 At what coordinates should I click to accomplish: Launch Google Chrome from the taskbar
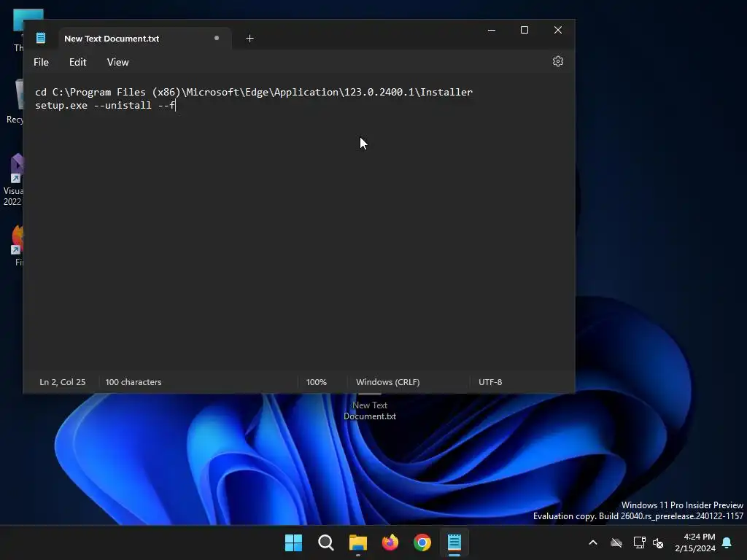pos(422,542)
